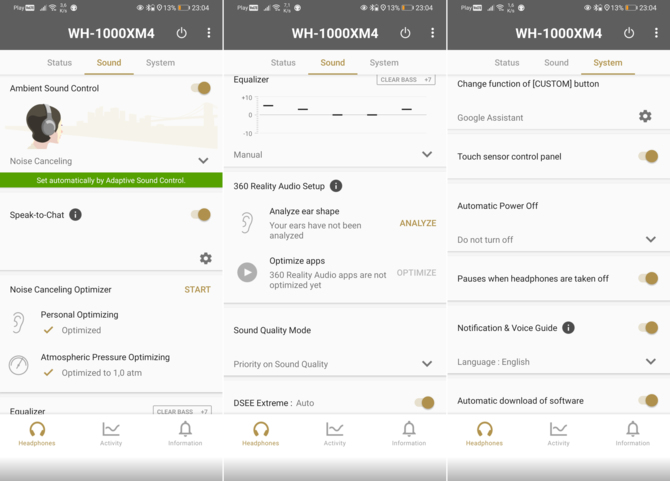Tap 'Change function of [CUSTOM] button'
This screenshot has height=481, width=670.
pos(528,84)
